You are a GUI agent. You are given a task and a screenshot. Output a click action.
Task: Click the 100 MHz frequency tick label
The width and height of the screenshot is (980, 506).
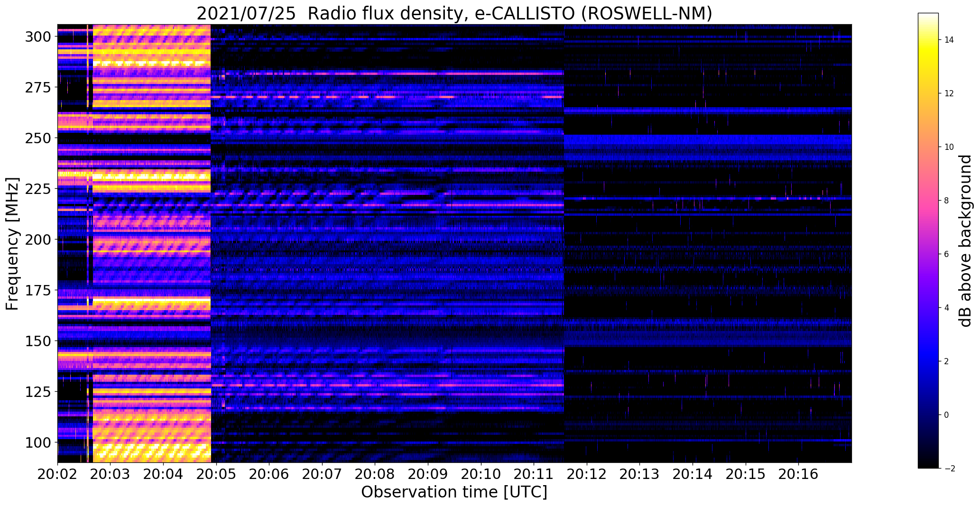38,442
